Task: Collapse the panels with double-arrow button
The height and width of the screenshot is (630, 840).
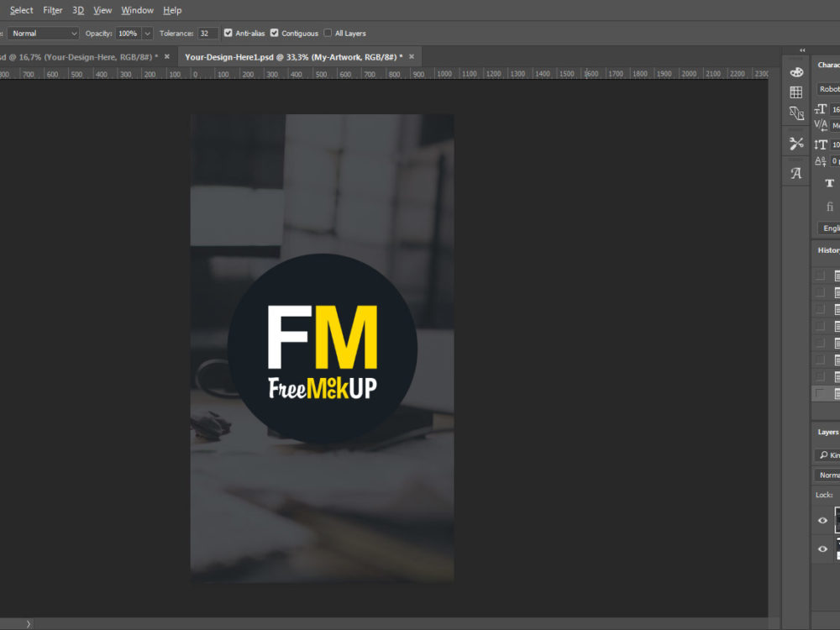Action: (x=802, y=50)
